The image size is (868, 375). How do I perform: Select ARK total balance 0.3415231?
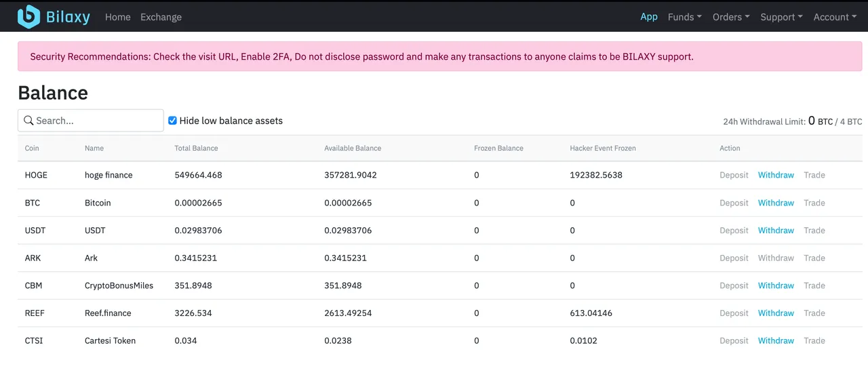[195, 258]
